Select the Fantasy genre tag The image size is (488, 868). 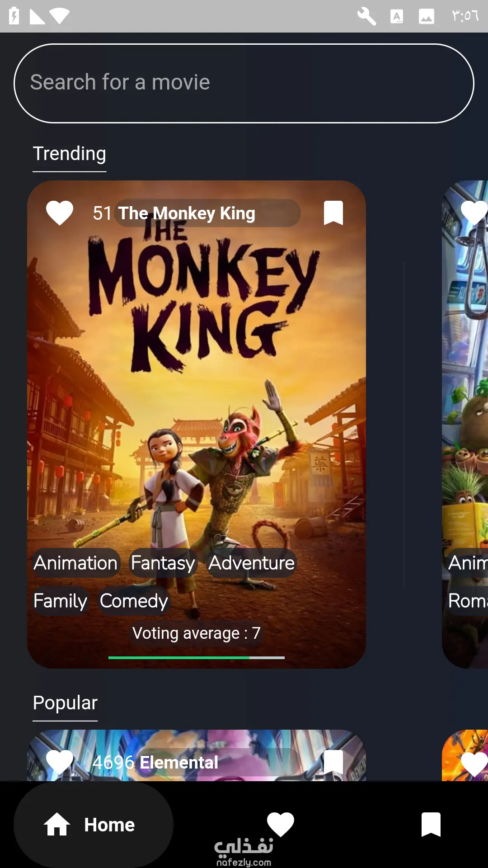click(x=163, y=563)
